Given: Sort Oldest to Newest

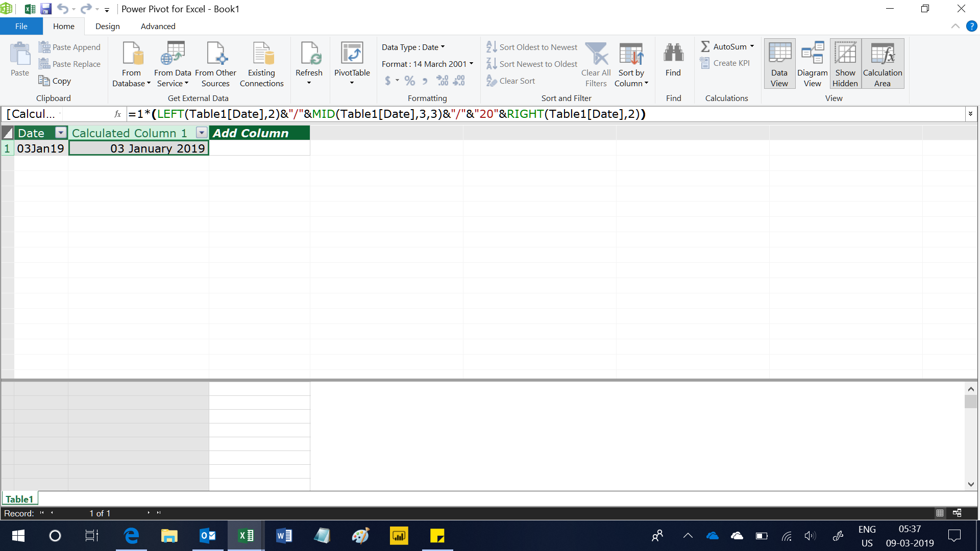Looking at the screenshot, I should [531, 47].
